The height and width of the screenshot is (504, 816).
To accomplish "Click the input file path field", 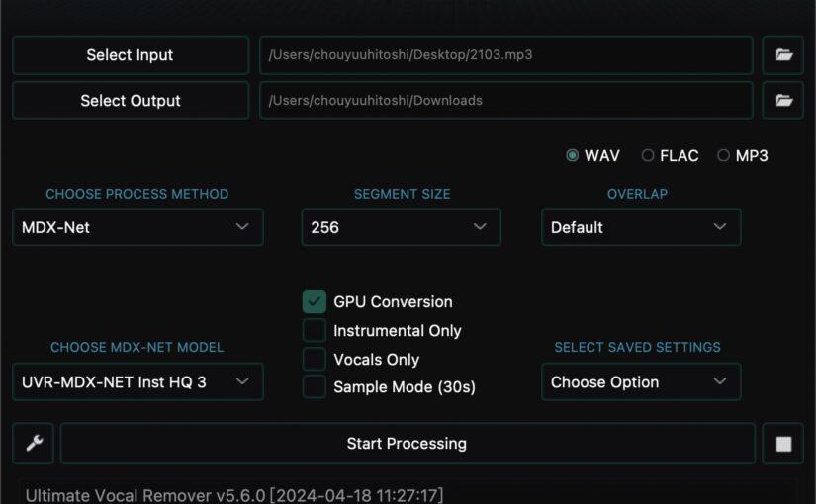I will point(505,55).
